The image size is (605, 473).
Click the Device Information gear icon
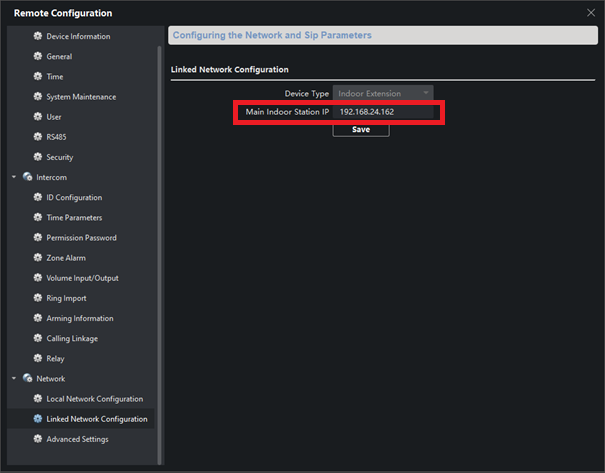coord(38,36)
